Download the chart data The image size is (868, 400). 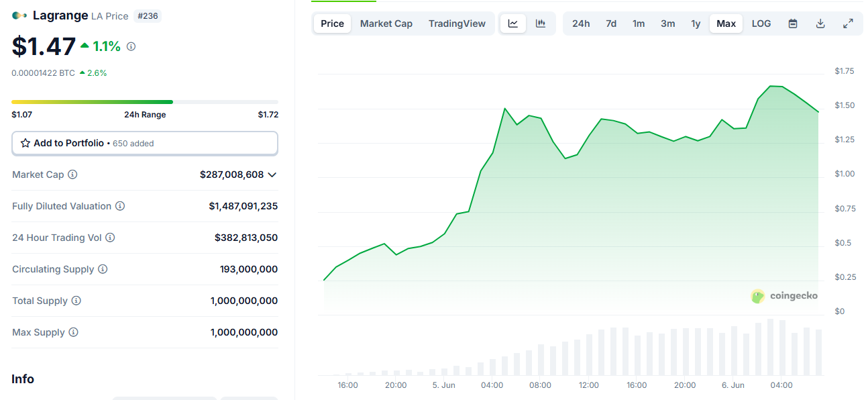(820, 23)
